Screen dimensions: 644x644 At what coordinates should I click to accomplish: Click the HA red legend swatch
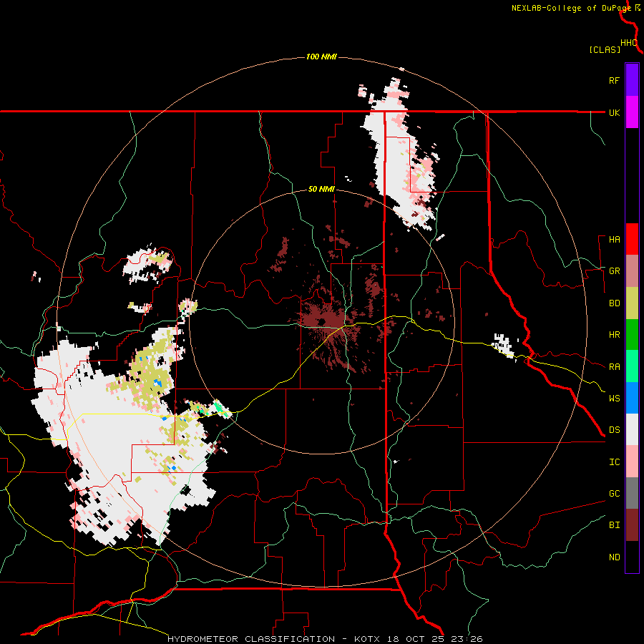point(632,239)
